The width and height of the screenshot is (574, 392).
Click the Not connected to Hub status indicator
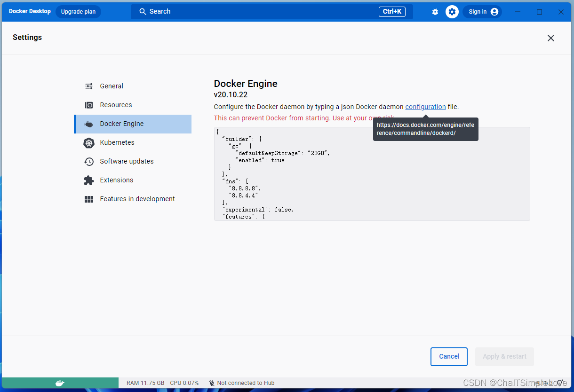pyautogui.click(x=241, y=383)
